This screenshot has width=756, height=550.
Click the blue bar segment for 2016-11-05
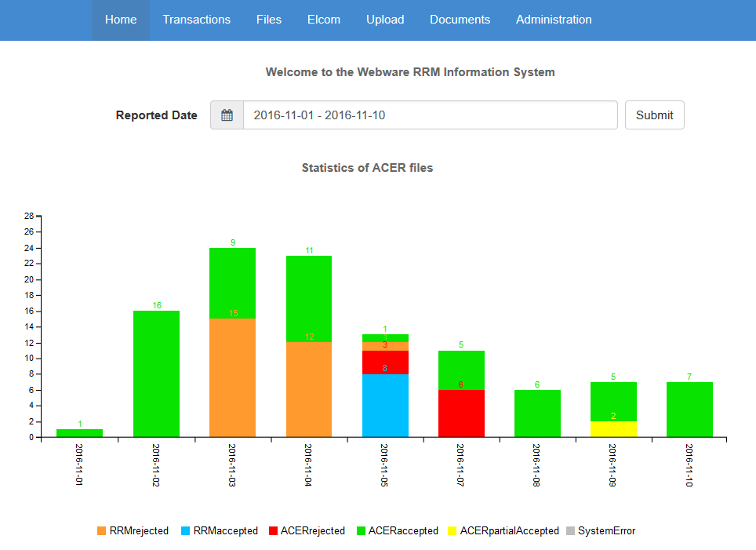[385, 406]
